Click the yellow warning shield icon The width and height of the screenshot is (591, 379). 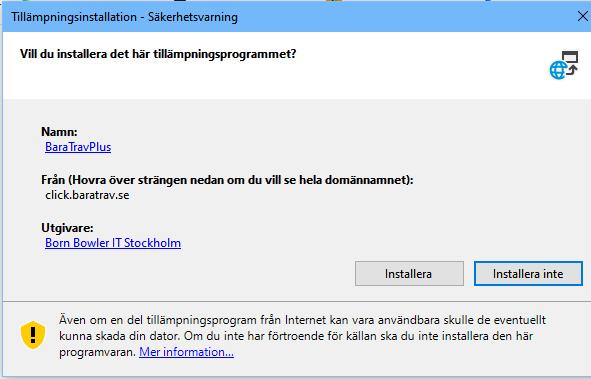33,335
